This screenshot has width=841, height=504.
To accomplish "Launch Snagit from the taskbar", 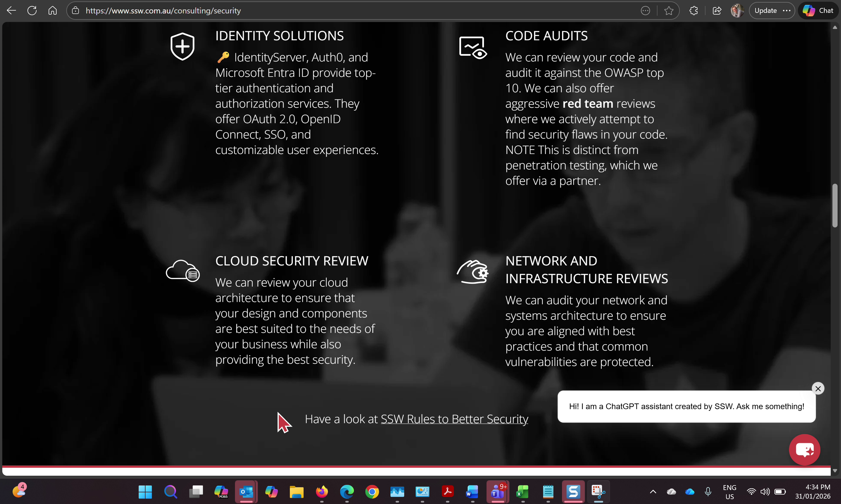I will (x=573, y=492).
